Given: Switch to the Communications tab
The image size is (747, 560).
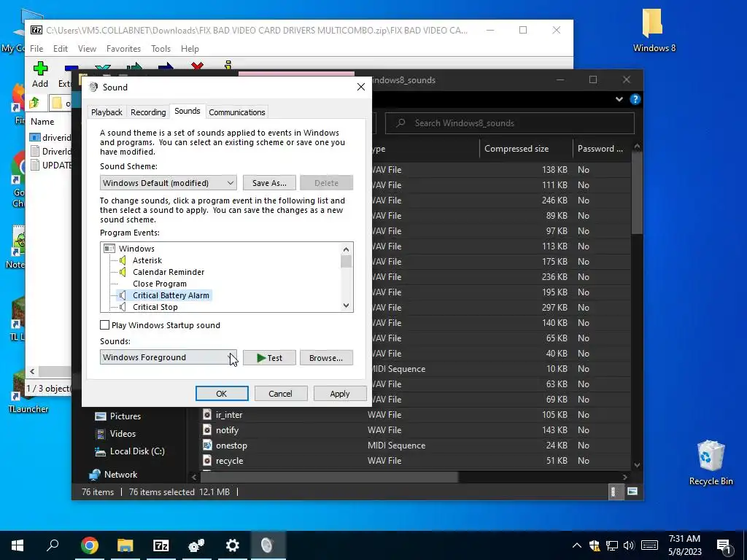Looking at the screenshot, I should click(x=237, y=112).
